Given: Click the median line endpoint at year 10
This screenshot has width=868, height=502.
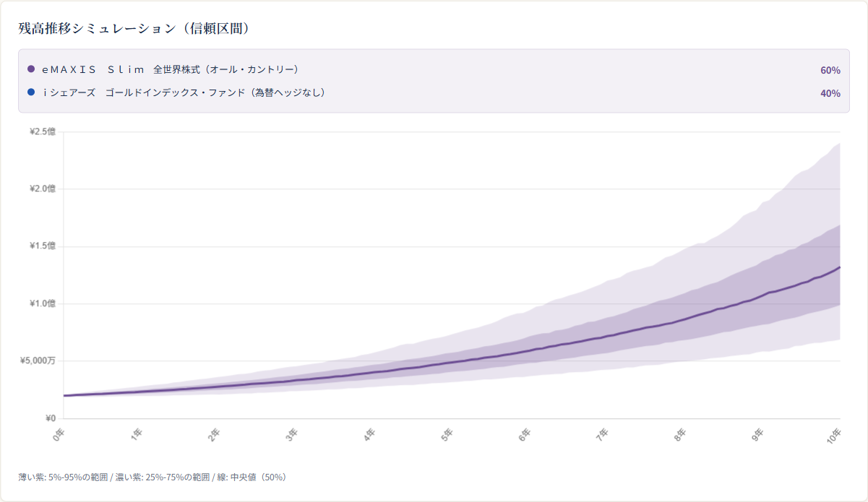Looking at the screenshot, I should [x=840, y=267].
